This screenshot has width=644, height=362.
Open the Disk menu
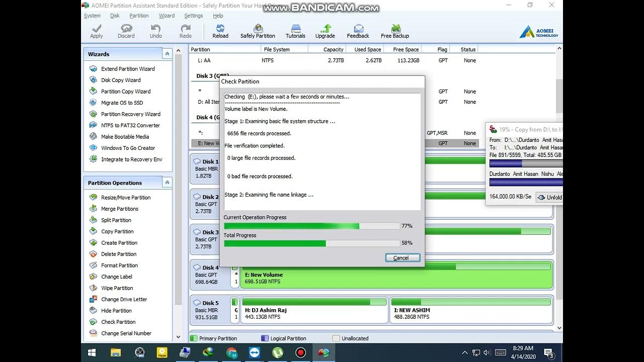(115, 16)
